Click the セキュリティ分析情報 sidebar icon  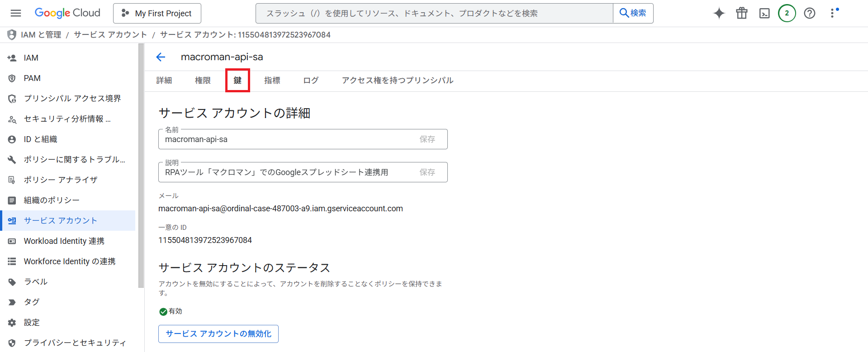click(12, 119)
